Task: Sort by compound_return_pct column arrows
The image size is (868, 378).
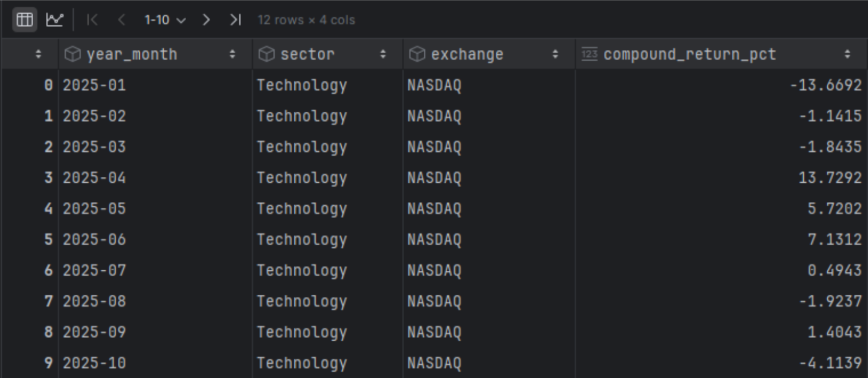Action: point(847,54)
